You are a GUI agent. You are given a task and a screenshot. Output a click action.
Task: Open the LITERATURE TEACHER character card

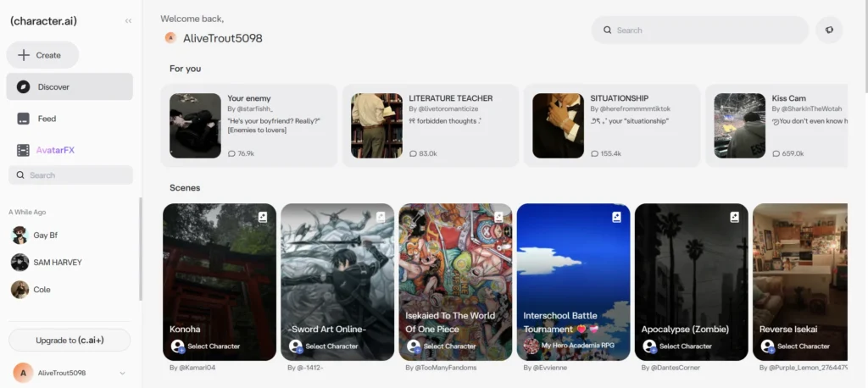(431, 125)
